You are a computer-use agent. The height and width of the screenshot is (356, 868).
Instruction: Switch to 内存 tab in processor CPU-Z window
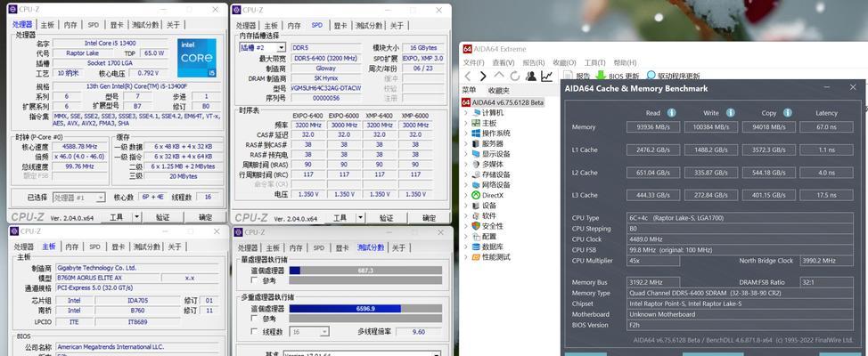[71, 25]
